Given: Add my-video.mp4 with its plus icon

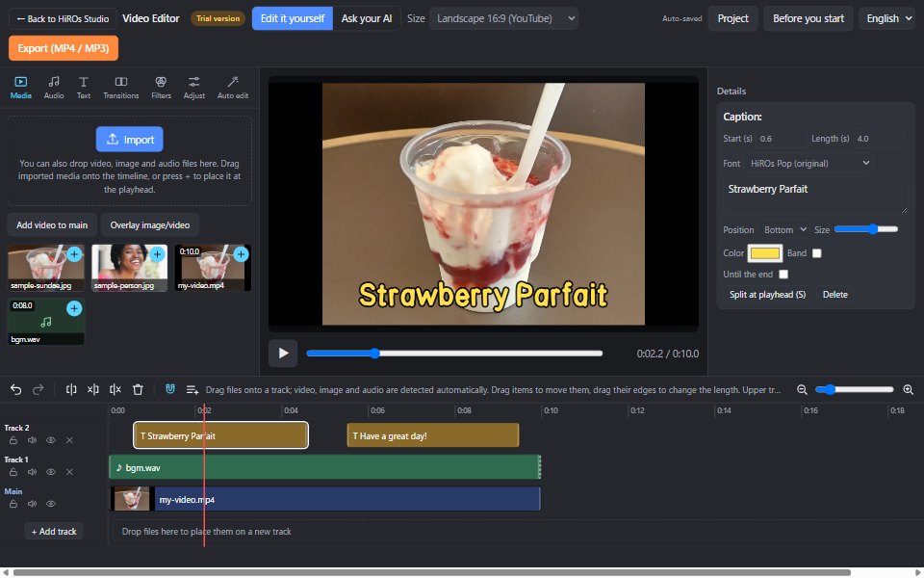Looking at the screenshot, I should tap(241, 254).
